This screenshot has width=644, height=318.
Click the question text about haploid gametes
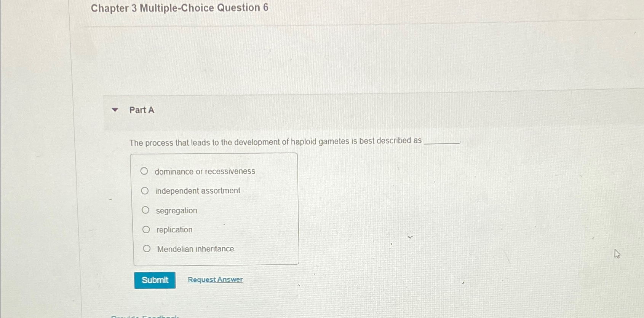(x=274, y=141)
